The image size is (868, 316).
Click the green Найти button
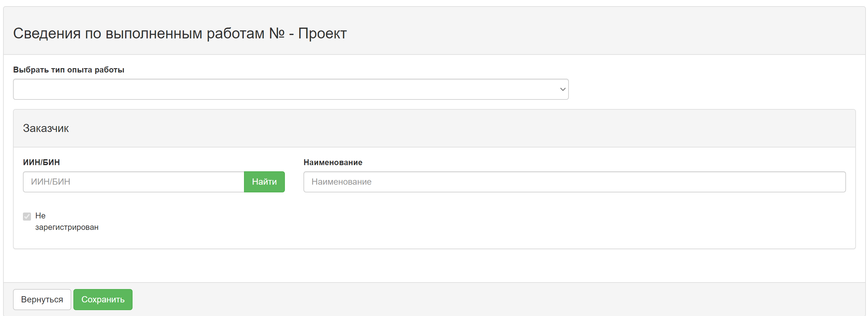coord(264,182)
